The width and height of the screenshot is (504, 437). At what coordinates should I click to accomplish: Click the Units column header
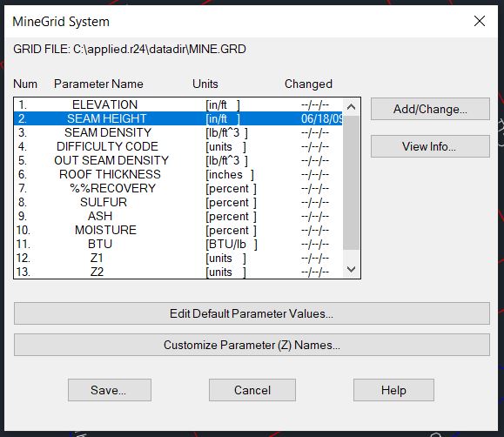(205, 84)
